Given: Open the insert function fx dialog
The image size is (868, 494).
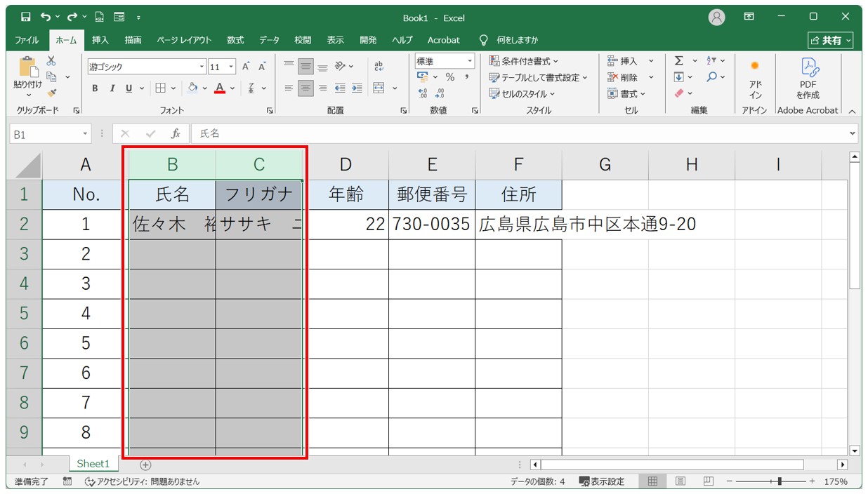Looking at the screenshot, I should (x=176, y=133).
